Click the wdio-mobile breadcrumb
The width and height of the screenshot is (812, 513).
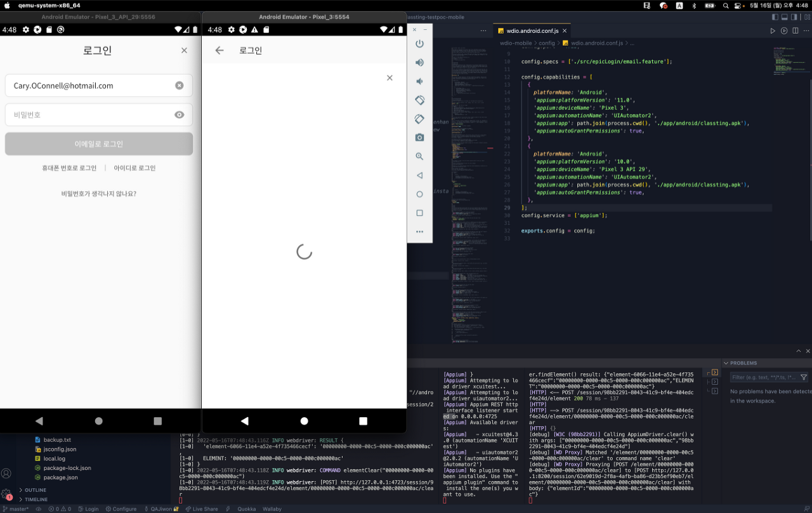(516, 43)
